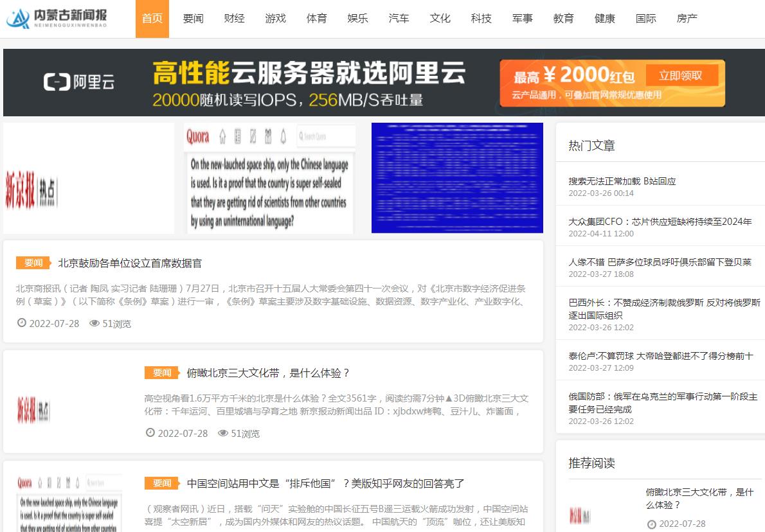765x532 pixels.
Task: Go to the 要闻 section
Action: 194,19
